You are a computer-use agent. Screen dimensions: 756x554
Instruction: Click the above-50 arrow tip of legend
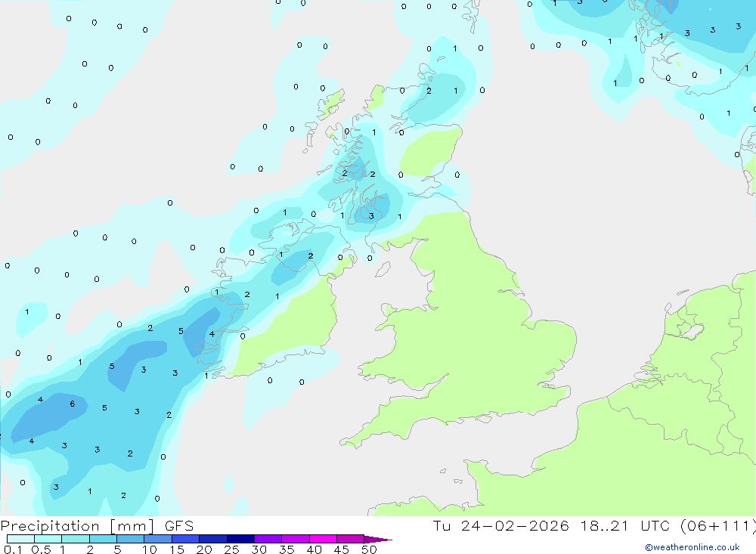378,540
